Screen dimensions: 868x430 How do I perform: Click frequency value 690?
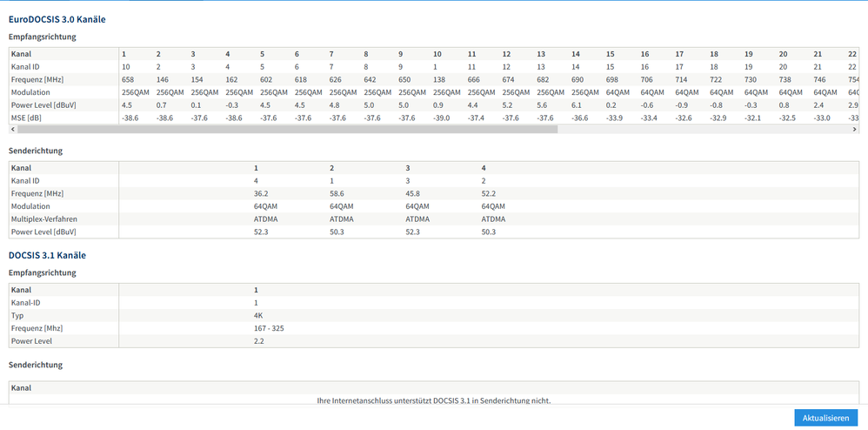pyautogui.click(x=578, y=80)
